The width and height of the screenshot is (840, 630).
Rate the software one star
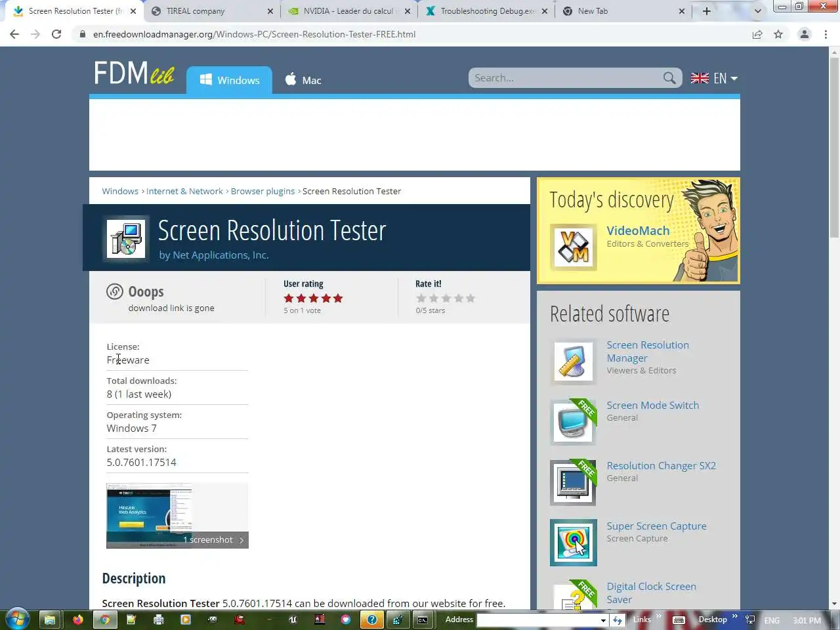coord(421,298)
